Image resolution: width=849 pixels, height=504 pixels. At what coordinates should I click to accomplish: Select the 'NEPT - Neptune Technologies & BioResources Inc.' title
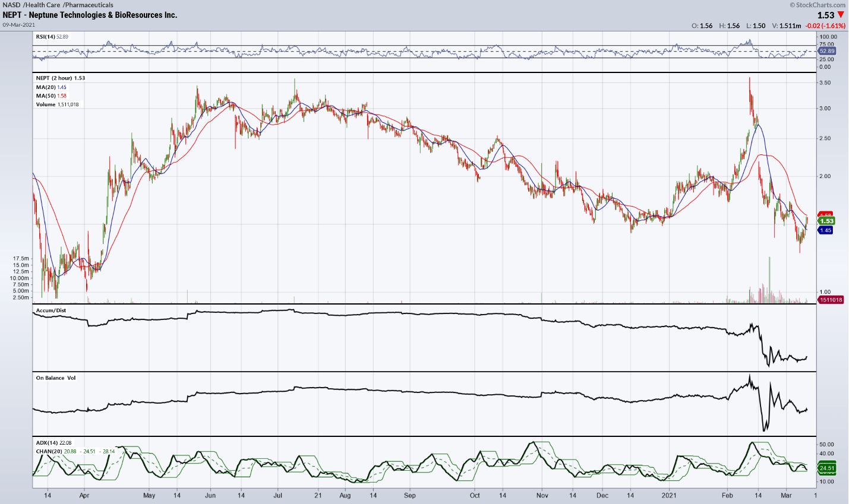(90, 15)
